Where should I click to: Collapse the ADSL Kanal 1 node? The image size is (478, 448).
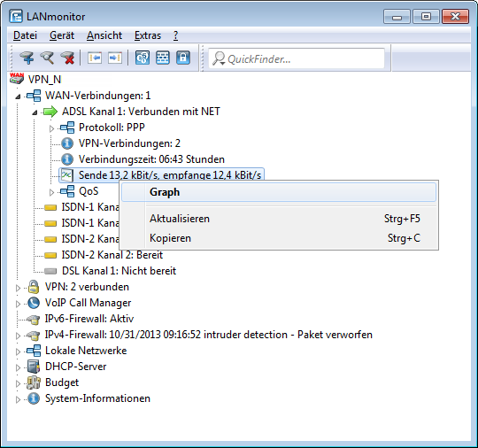coord(35,112)
